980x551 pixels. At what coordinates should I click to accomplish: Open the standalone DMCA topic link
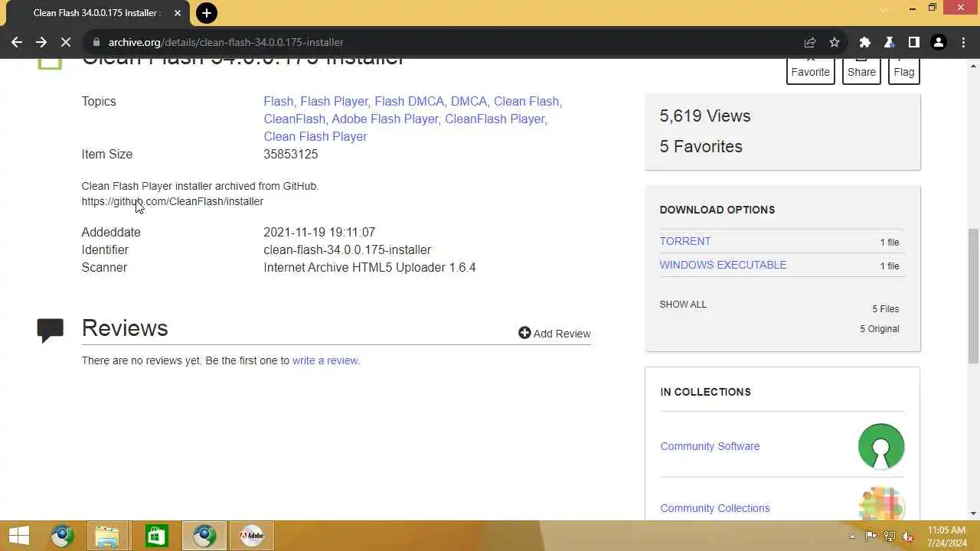coord(470,101)
